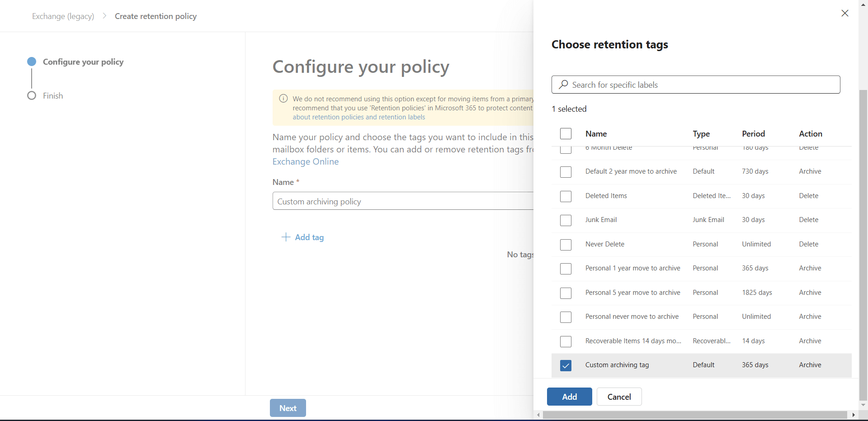This screenshot has height=421, width=868.
Task: Check the Junk Email retention tag
Action: tap(566, 220)
